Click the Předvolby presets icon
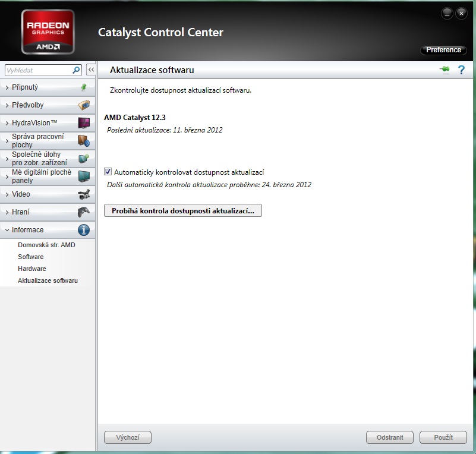This screenshot has height=454, width=476. (x=84, y=105)
